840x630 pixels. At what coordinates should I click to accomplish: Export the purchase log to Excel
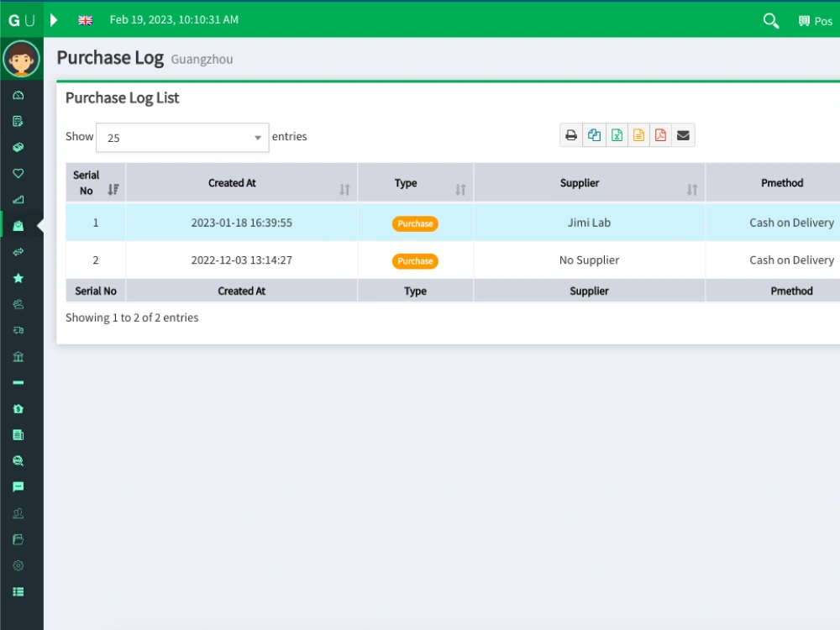click(617, 134)
